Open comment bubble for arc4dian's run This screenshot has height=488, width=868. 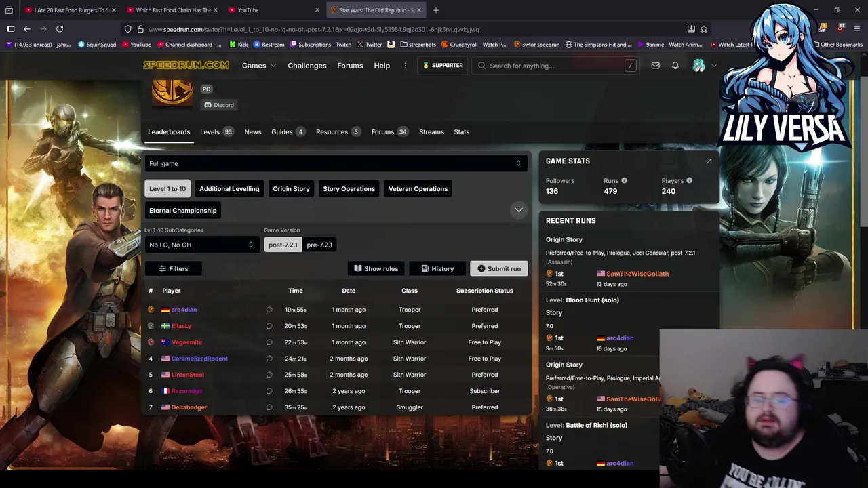(x=269, y=310)
